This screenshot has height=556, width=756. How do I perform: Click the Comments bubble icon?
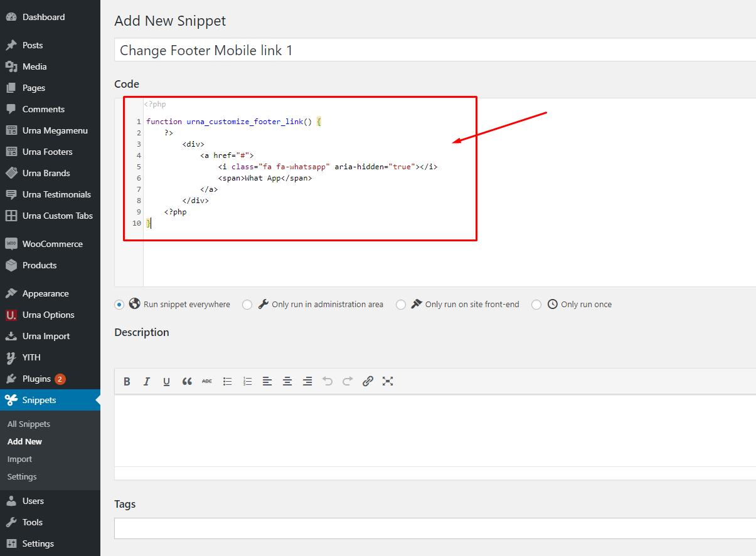tap(11, 109)
